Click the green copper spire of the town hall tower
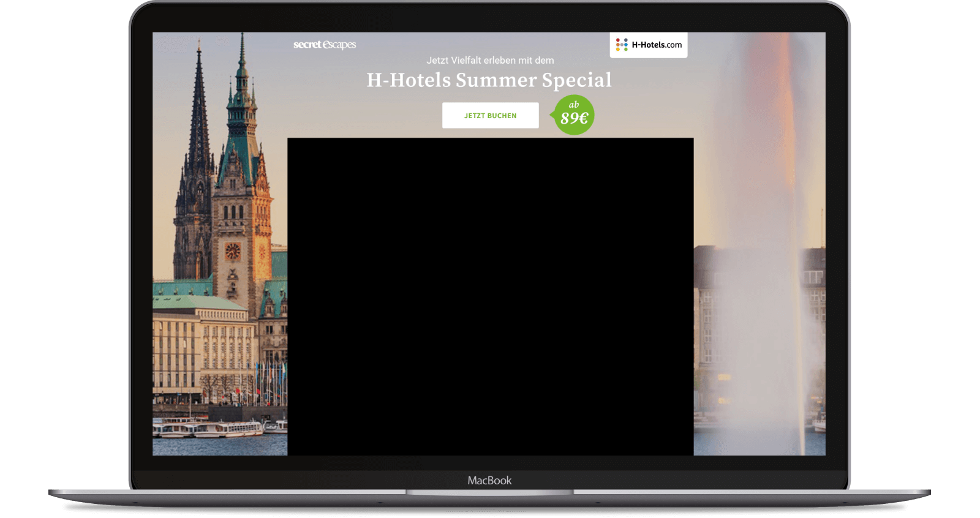Viewport: 980px width, 518px height. [x=242, y=80]
